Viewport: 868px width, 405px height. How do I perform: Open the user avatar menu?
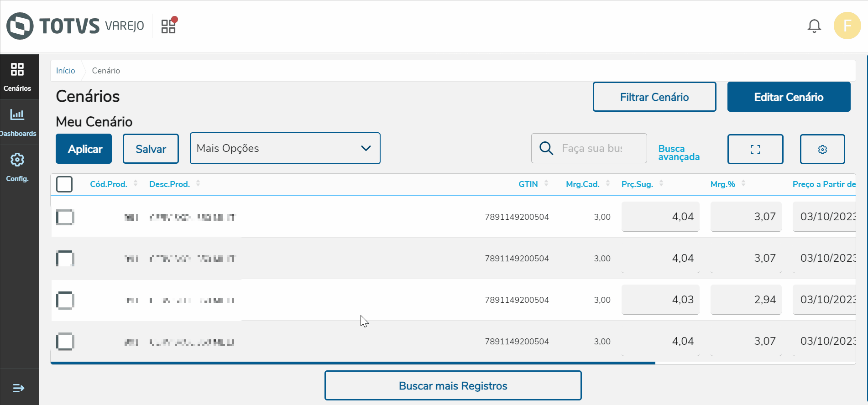coord(847,26)
